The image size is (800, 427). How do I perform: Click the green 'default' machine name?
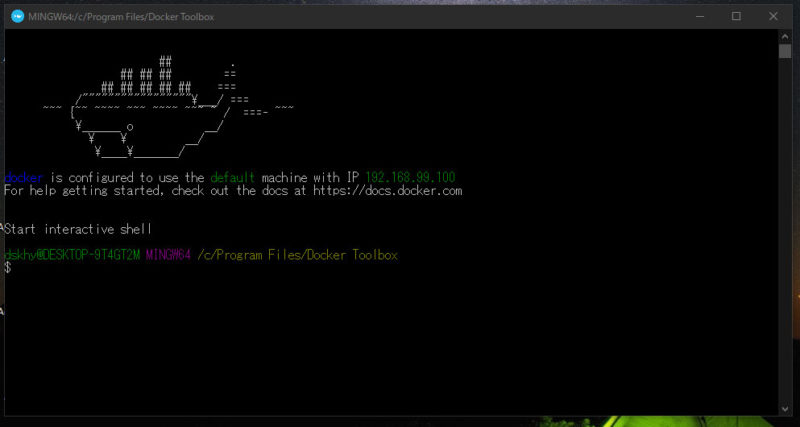point(233,178)
